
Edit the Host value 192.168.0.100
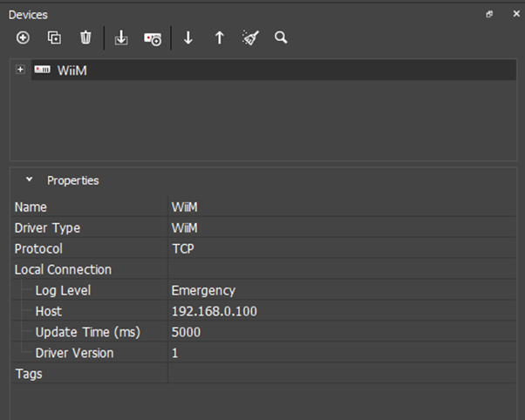[x=342, y=311]
